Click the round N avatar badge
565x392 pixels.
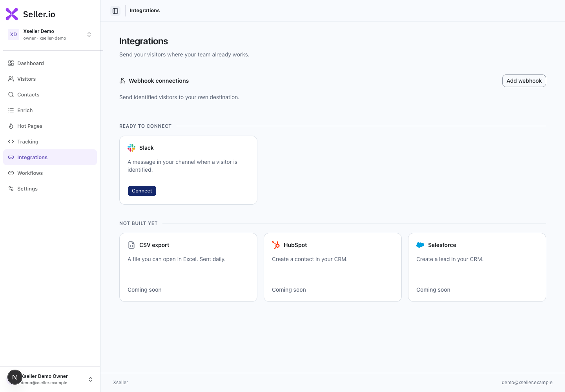[15, 377]
